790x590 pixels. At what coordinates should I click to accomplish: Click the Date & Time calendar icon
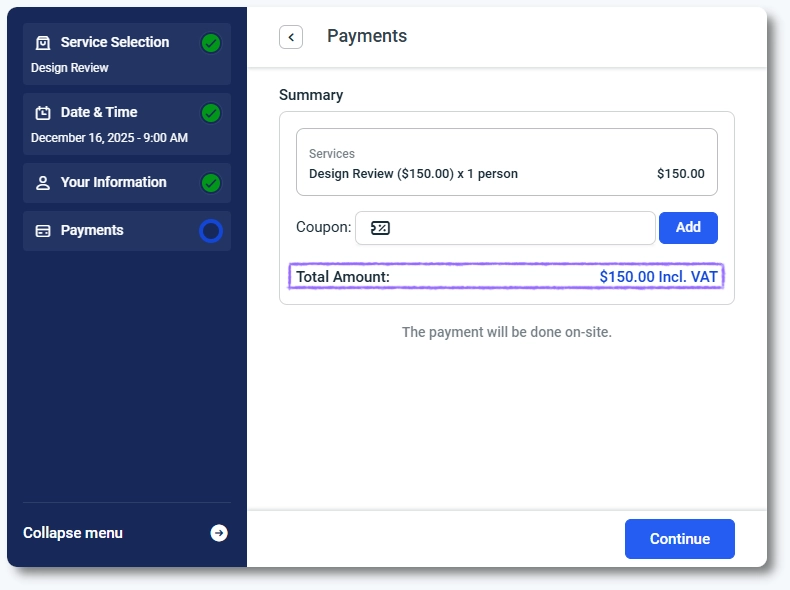click(x=43, y=113)
